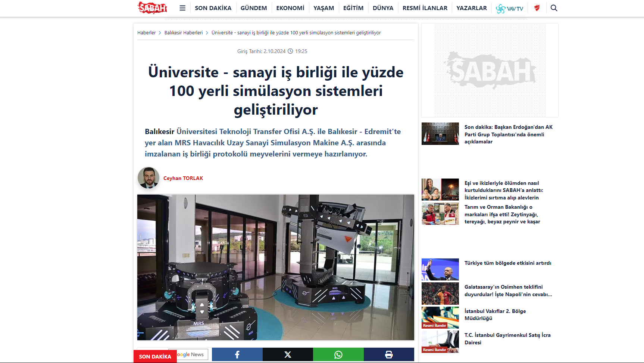Share article on X
Image resolution: width=644 pixels, height=363 pixels.
(288, 354)
